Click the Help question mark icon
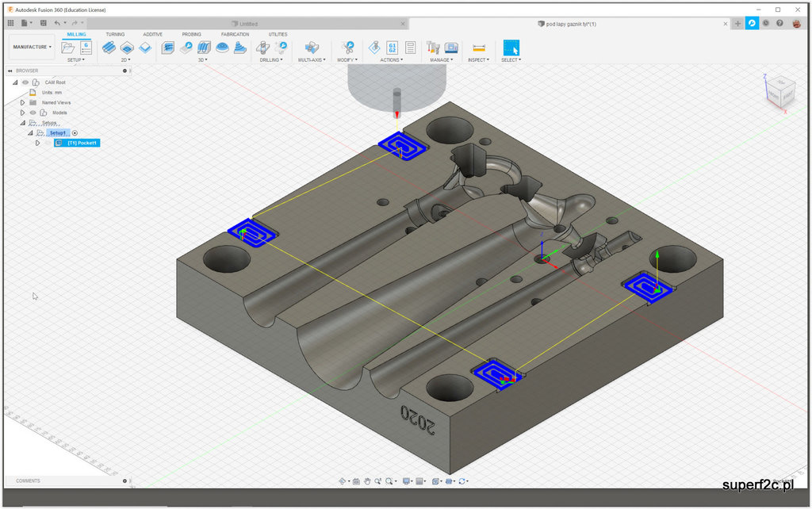812x509 pixels. (780, 23)
